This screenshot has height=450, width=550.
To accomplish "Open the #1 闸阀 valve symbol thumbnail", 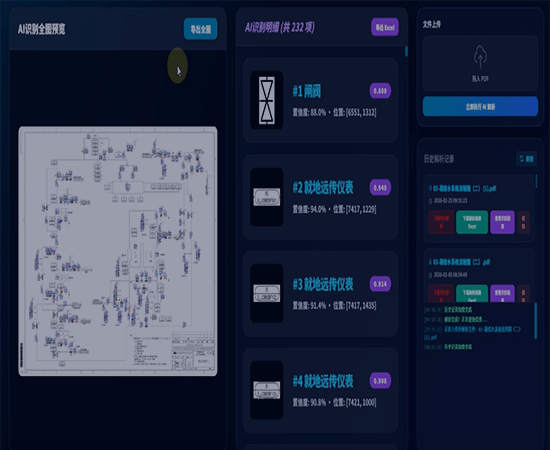I will pyautogui.click(x=267, y=100).
